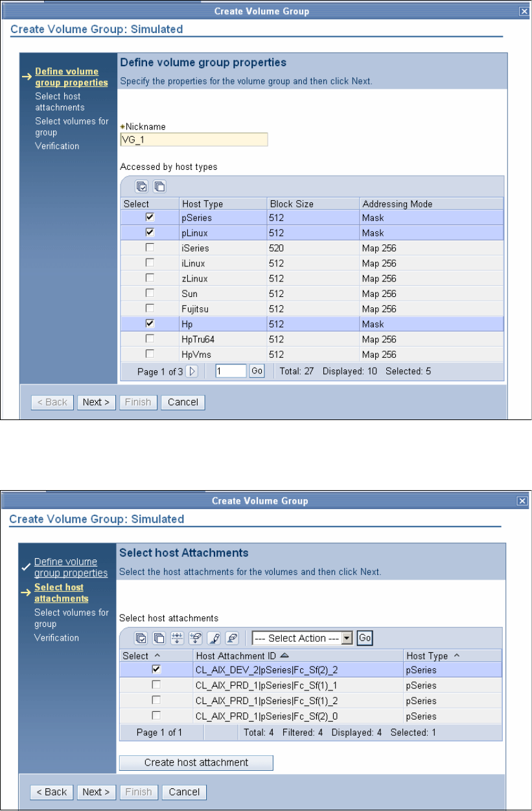Click Deselect All icon above host types table
This screenshot has height=811, width=532.
[x=159, y=187]
